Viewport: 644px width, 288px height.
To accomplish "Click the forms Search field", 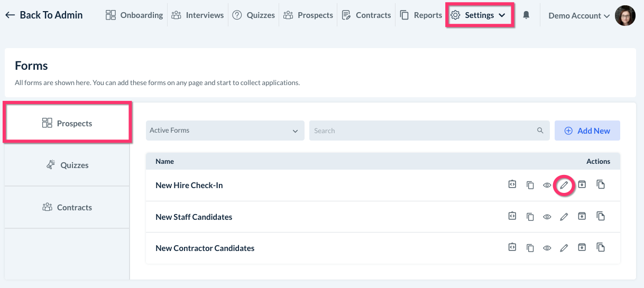I will pyautogui.click(x=423, y=131).
